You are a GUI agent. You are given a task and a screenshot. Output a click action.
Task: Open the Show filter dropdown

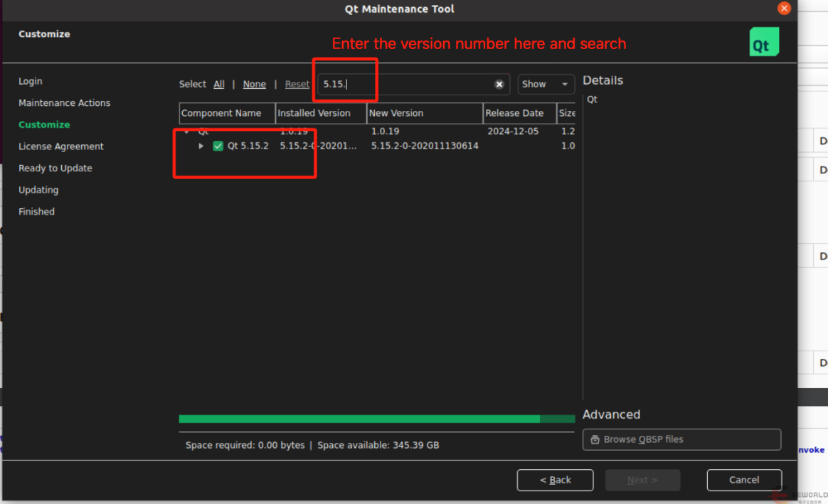546,85
